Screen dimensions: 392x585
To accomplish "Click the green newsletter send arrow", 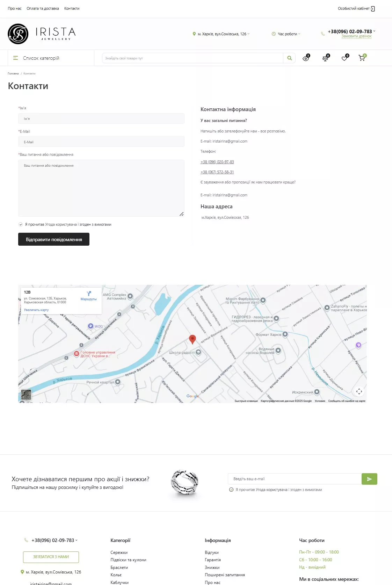I will (369, 479).
